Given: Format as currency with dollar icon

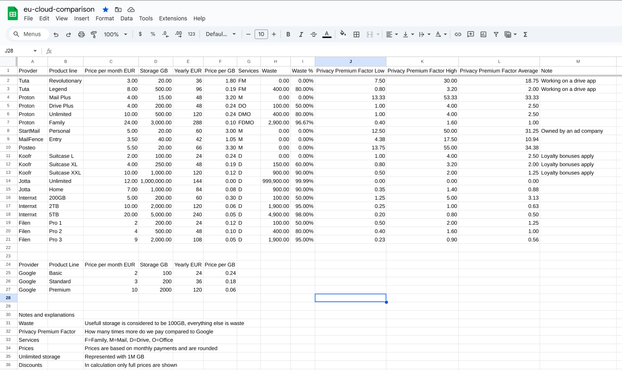Looking at the screenshot, I should pyautogui.click(x=140, y=35).
